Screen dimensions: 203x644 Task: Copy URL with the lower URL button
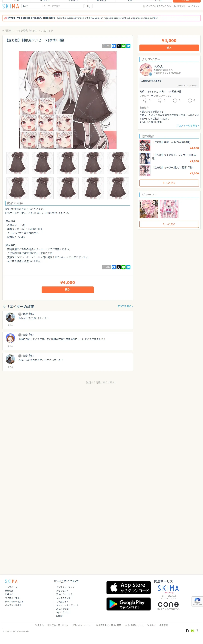(106, 267)
